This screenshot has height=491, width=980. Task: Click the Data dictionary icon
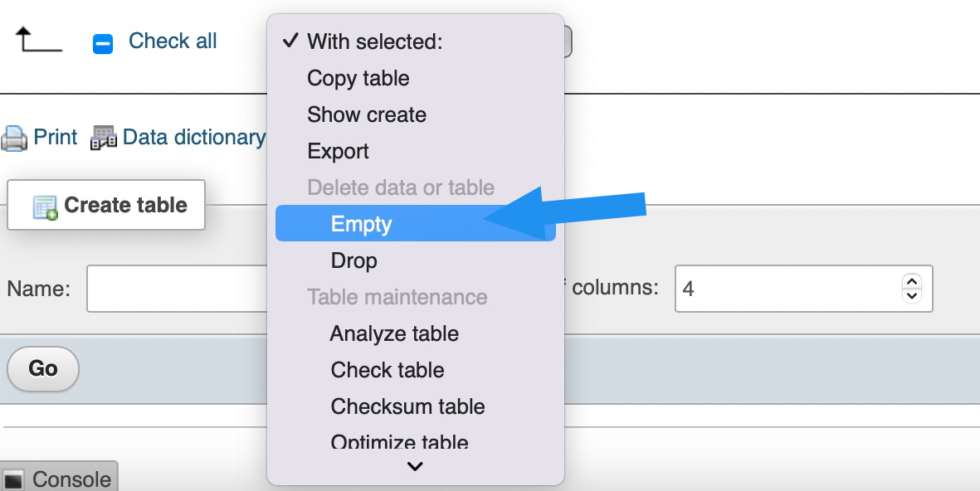click(x=104, y=138)
